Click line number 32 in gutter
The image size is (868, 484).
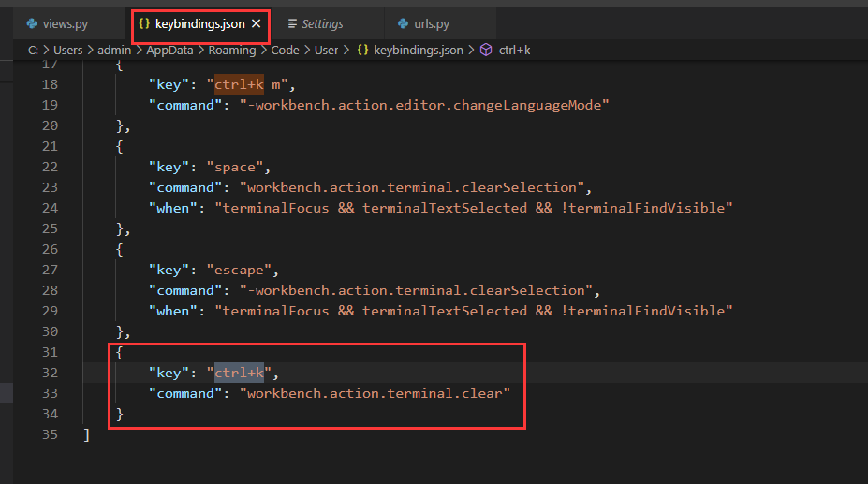click(50, 373)
